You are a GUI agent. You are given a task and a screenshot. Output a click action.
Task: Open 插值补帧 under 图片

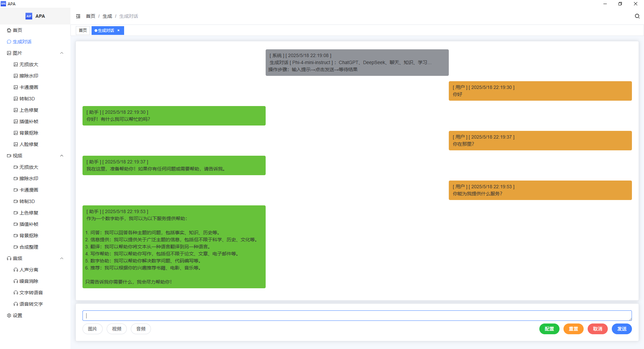pyautogui.click(x=35, y=121)
